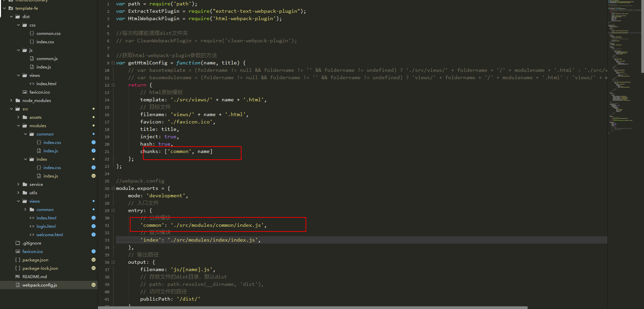This screenshot has width=644, height=309.
Task: Expand the utils folder
Action: pyautogui.click(x=18, y=193)
